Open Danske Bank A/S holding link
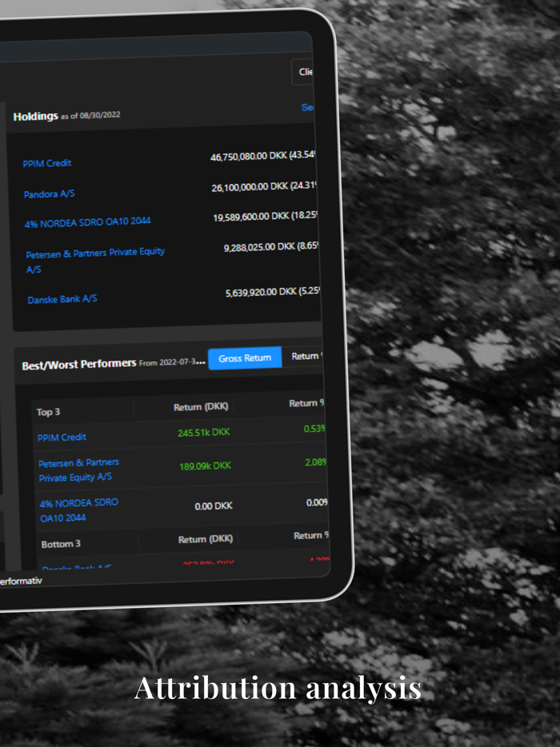 click(62, 299)
